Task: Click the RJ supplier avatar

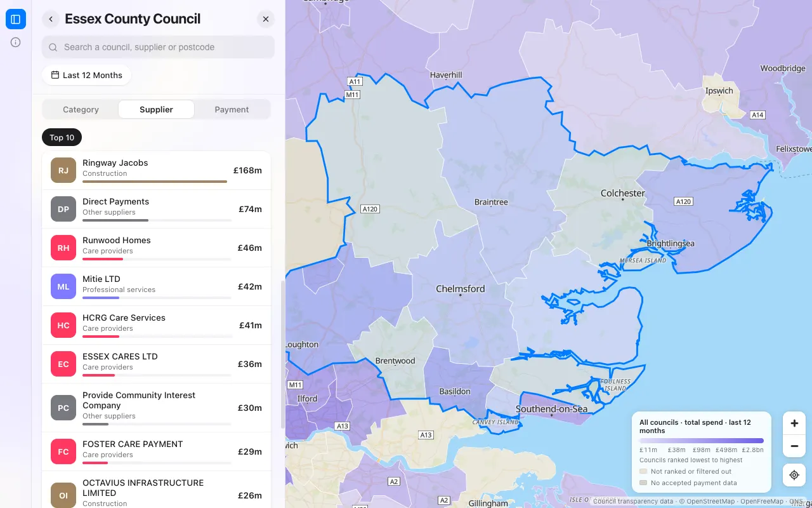Action: 63,170
